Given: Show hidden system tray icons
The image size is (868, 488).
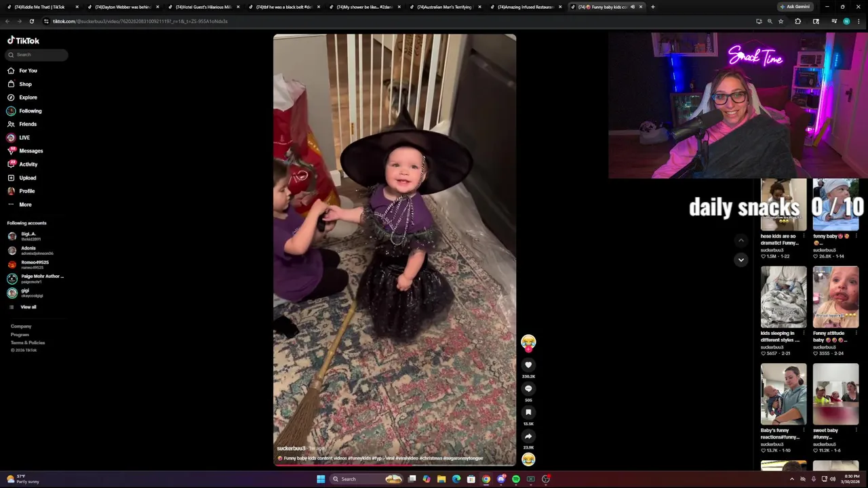Looking at the screenshot, I should (x=792, y=479).
